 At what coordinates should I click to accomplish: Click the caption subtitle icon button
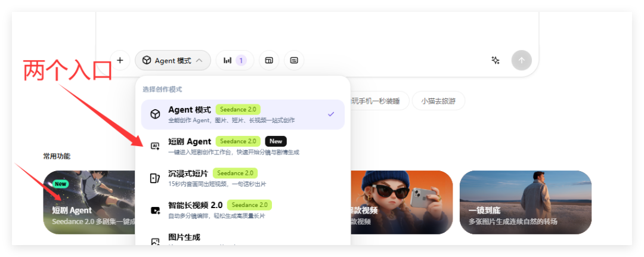point(294,60)
